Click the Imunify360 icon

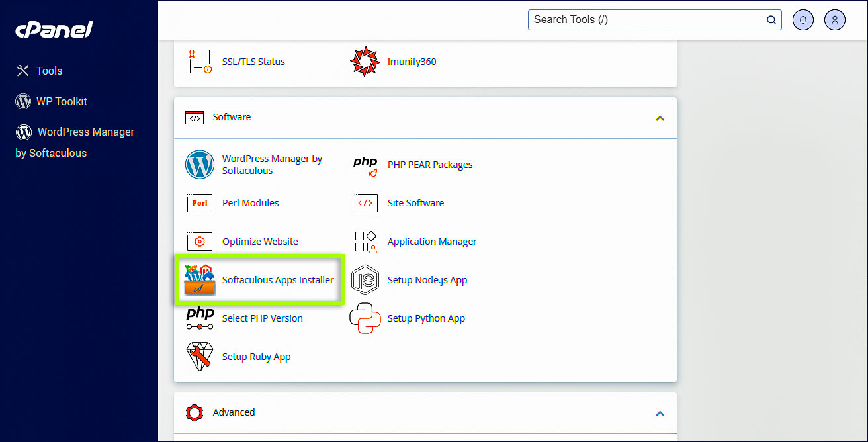click(365, 62)
